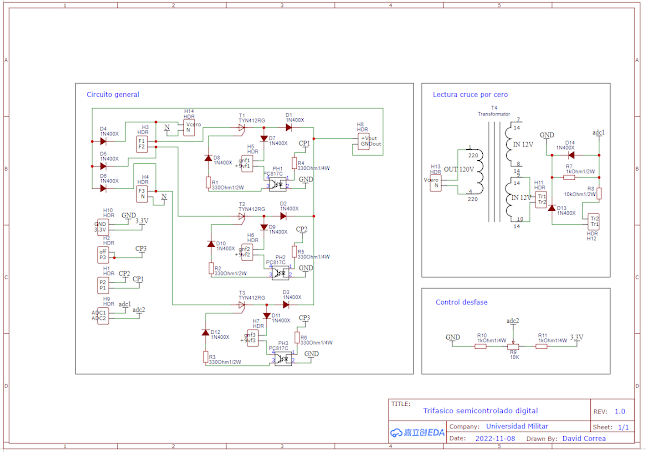Select resistor R6 330Ohm 1/4W
The width and height of the screenshot is (646, 452).
tap(297, 337)
